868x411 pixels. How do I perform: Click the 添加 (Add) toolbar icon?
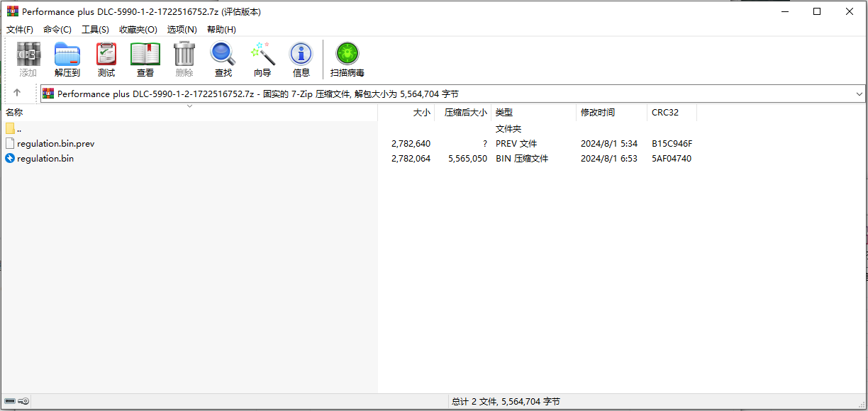point(28,60)
